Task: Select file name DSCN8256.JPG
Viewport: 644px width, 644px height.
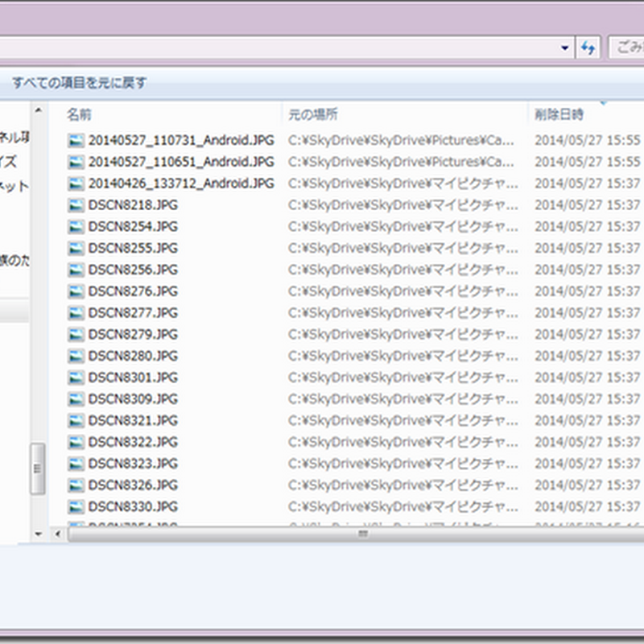Action: tap(133, 270)
